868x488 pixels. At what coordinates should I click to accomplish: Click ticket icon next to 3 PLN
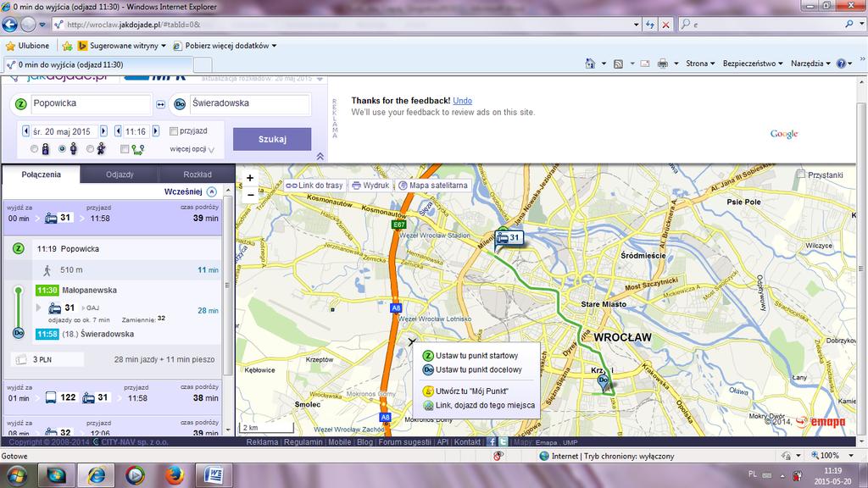coord(21,359)
